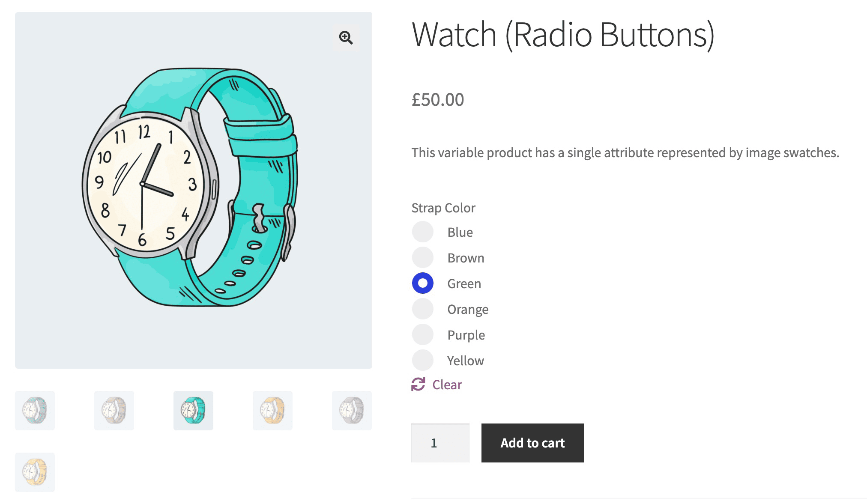
Task: Select the Yellow strap radio button
Action: [422, 360]
